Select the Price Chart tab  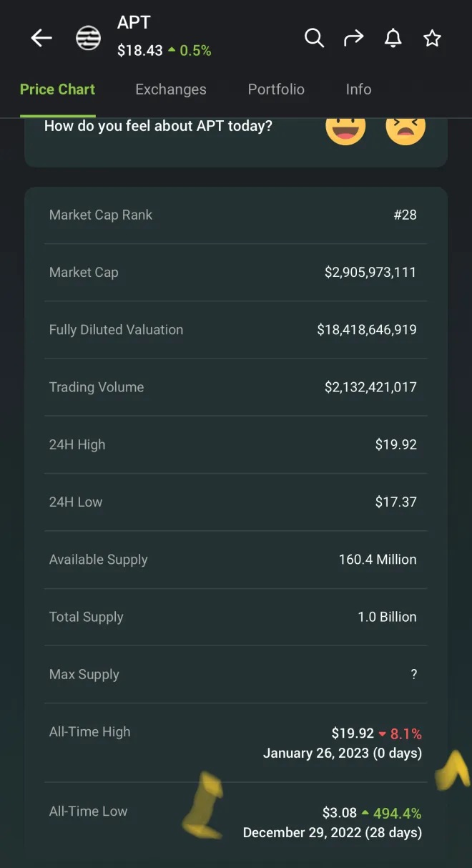(x=57, y=89)
